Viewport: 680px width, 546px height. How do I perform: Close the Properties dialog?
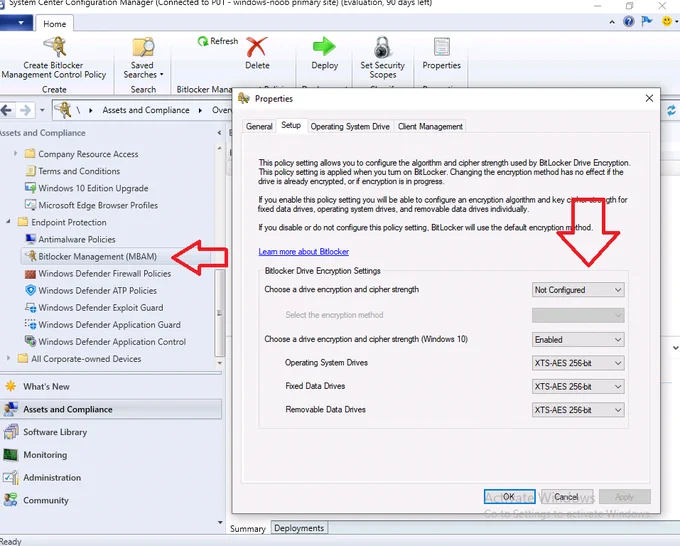coord(649,98)
